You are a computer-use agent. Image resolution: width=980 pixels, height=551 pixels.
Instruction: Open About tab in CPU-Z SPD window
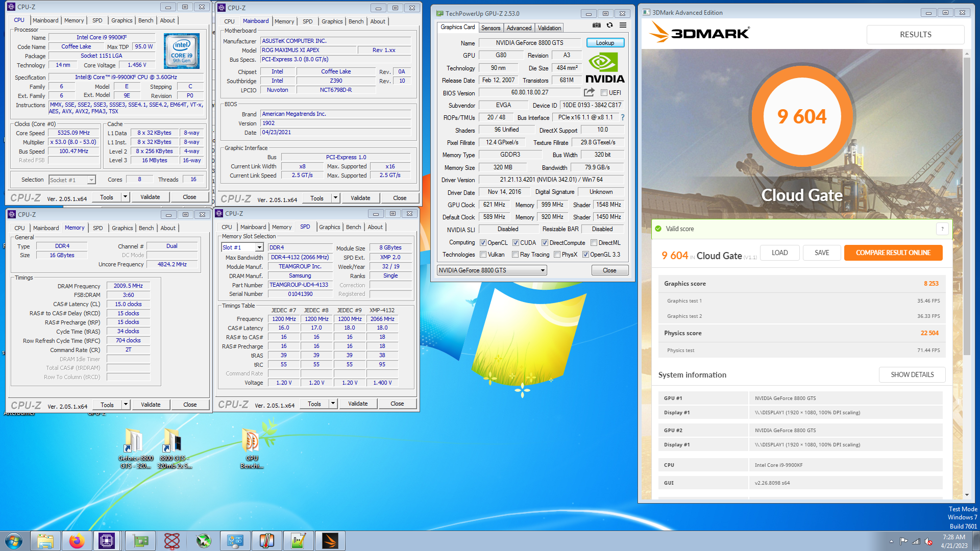click(x=375, y=227)
